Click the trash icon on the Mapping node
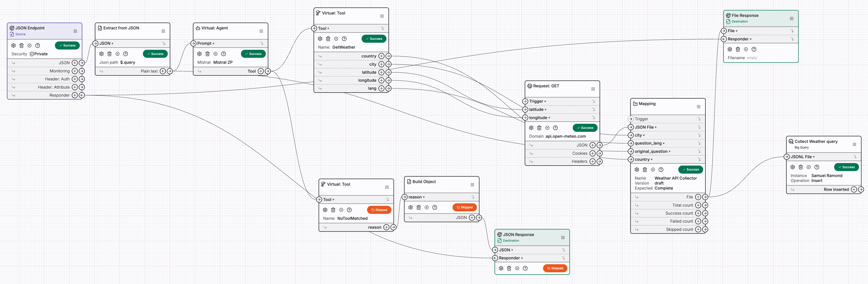Screen dimensions: 868x284 pyautogui.click(x=645, y=169)
